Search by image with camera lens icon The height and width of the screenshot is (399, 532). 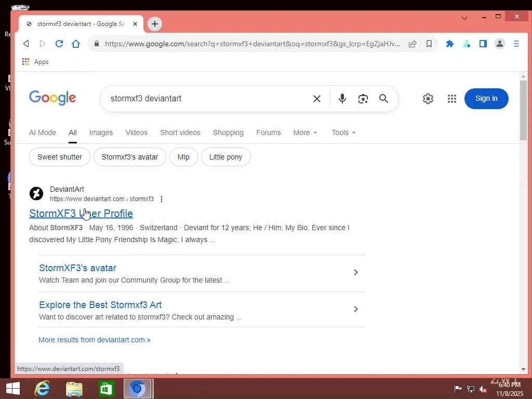(x=363, y=99)
